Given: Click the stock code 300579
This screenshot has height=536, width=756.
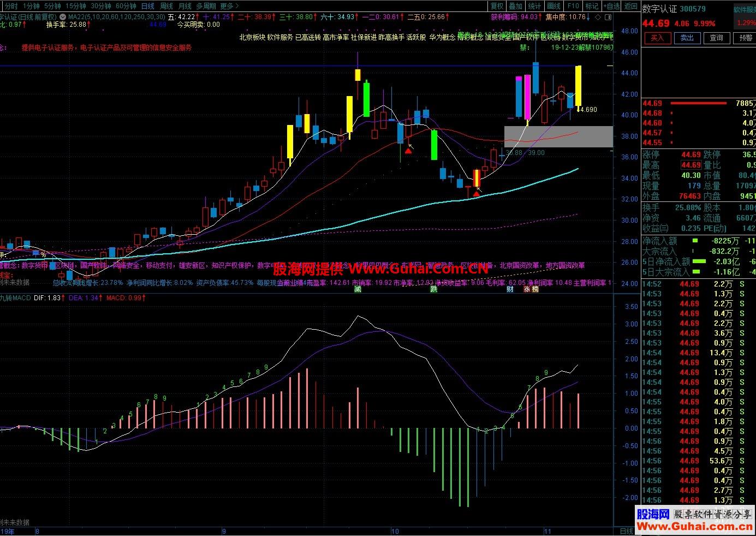Looking at the screenshot, I should pyautogui.click(x=693, y=9).
